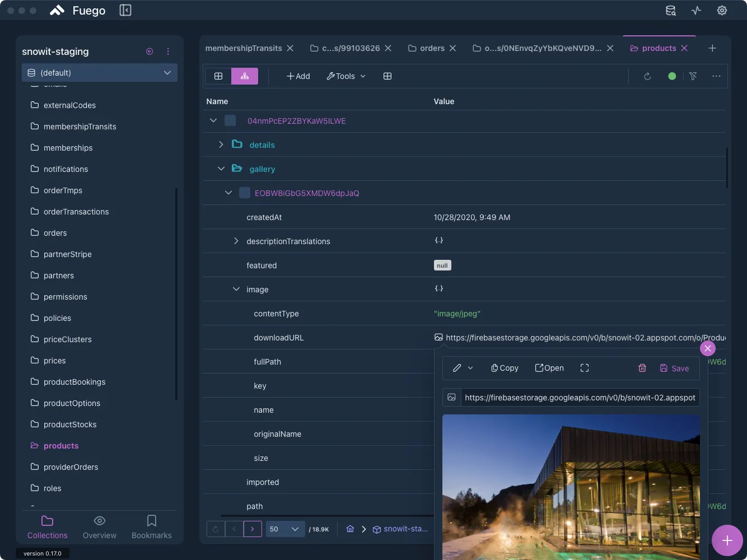
Task: Switch to table view
Action: [x=218, y=76]
